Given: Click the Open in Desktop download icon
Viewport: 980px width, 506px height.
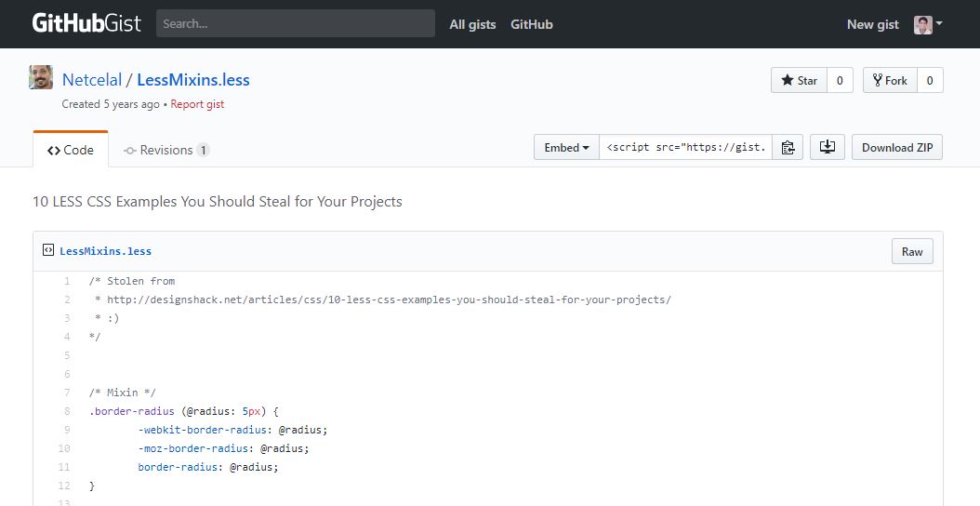Looking at the screenshot, I should (828, 148).
